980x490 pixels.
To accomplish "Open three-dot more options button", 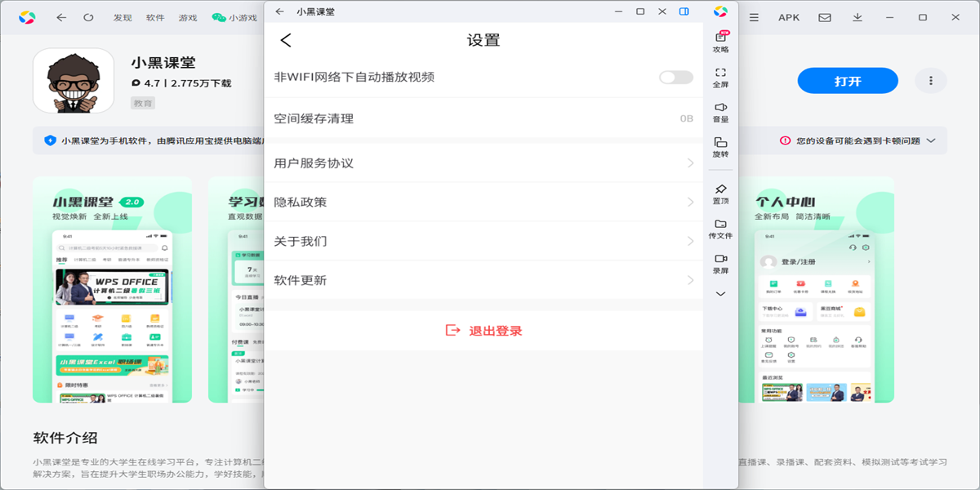I will (930, 81).
